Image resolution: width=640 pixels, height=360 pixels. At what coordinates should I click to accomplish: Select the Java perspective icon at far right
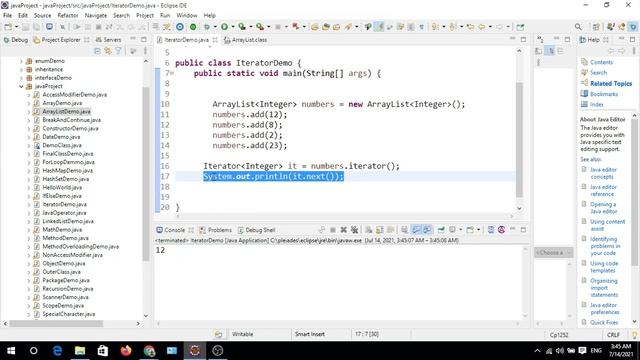(x=633, y=27)
